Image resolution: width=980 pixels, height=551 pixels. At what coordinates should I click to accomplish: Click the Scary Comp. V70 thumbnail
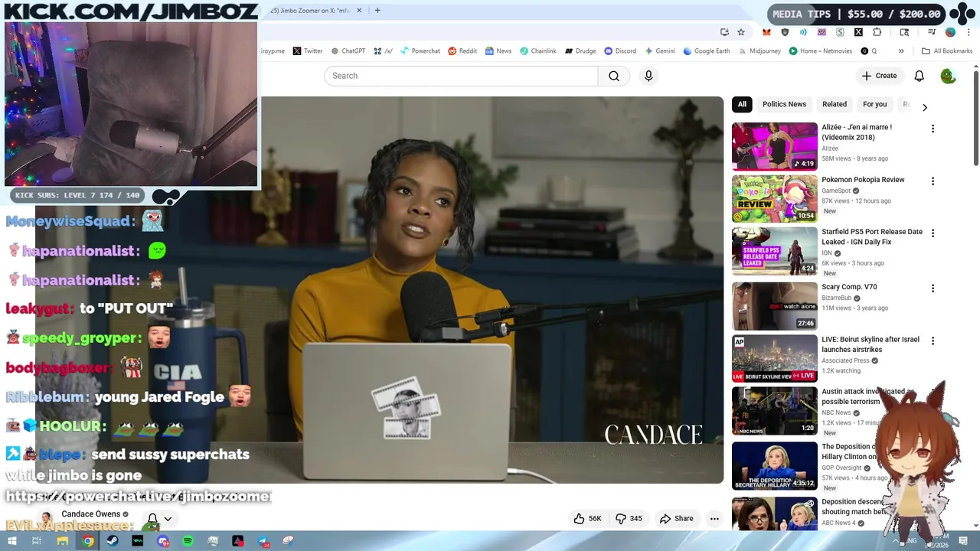click(x=774, y=306)
